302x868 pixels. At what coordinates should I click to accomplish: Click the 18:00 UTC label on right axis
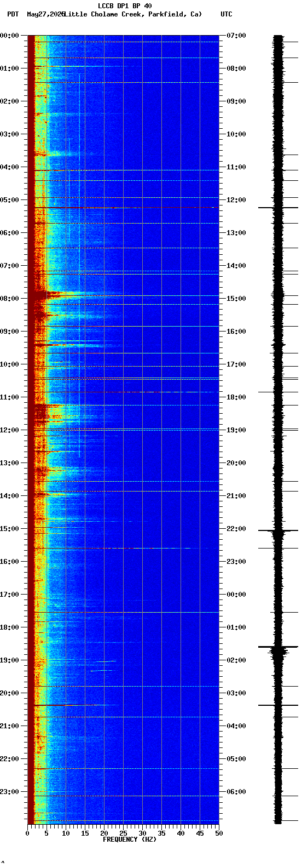tap(236, 397)
